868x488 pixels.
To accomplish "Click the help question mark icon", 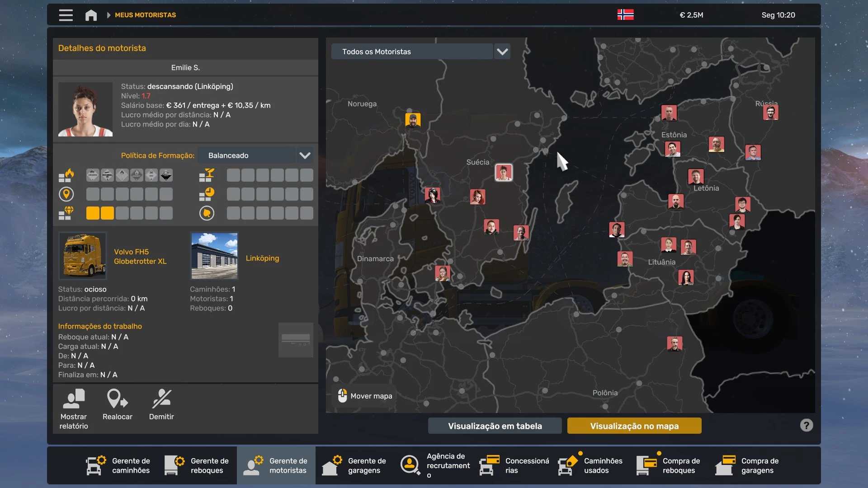I will tap(806, 425).
